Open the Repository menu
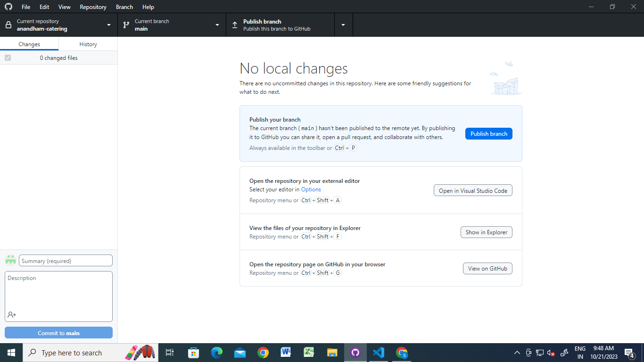Screen dimensions: 644x362 click(x=93, y=7)
